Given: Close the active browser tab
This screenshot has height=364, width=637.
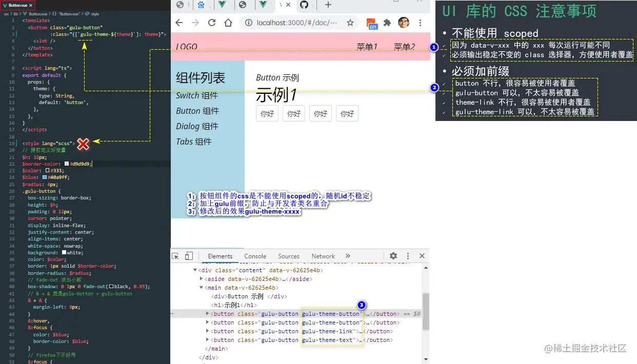Looking at the screenshot, I should pos(288,5).
